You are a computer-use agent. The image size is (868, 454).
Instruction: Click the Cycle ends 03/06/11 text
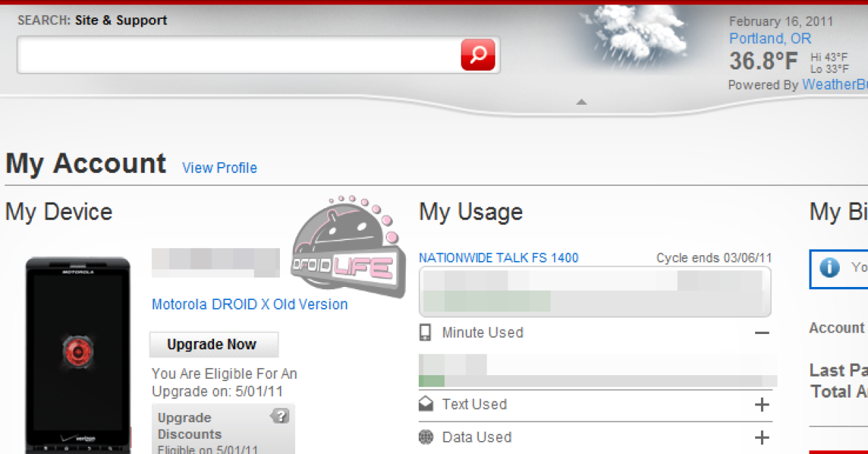[714, 258]
